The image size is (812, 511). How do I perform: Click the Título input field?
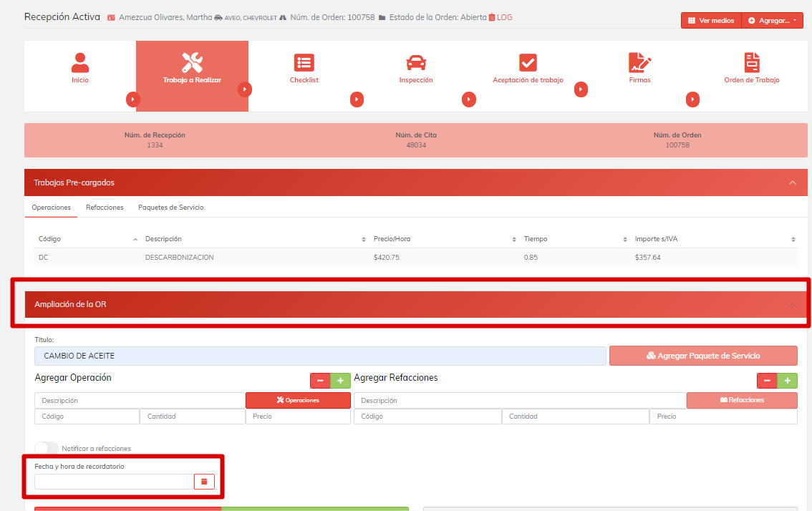click(320, 356)
